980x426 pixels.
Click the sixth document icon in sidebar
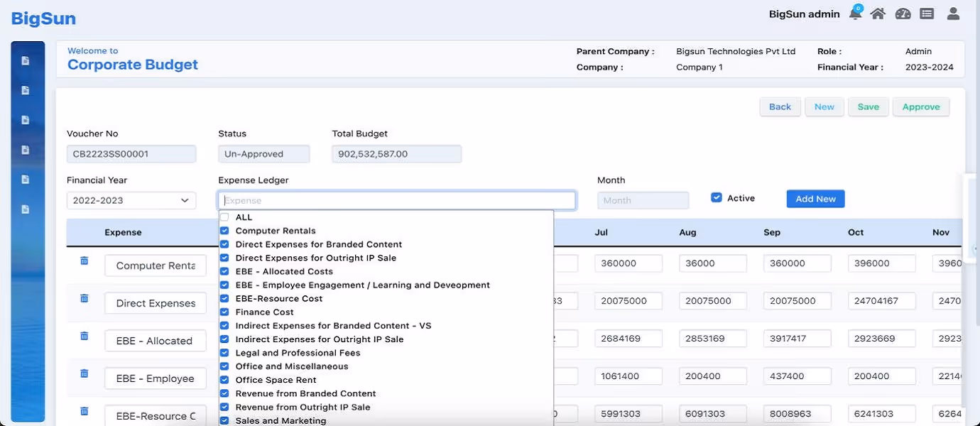point(26,209)
